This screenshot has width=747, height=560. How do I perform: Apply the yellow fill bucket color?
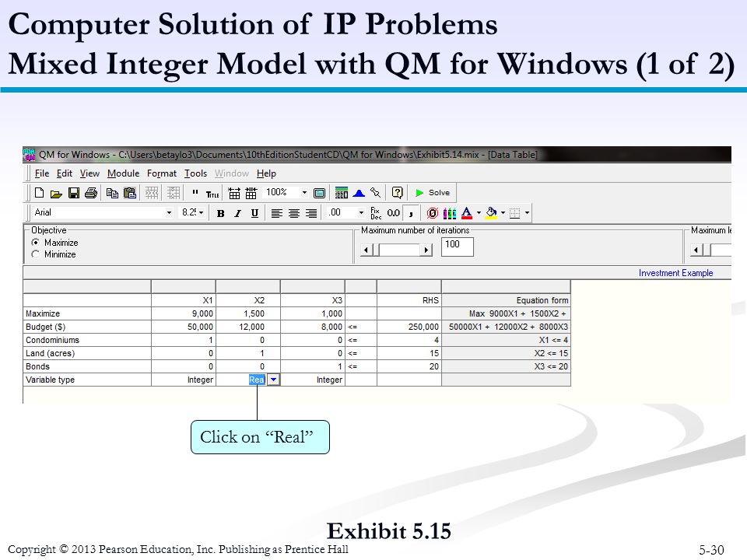coord(491,213)
